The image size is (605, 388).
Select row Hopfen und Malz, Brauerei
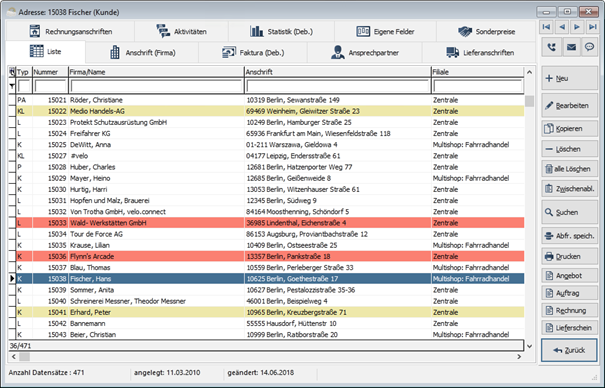coord(270,201)
